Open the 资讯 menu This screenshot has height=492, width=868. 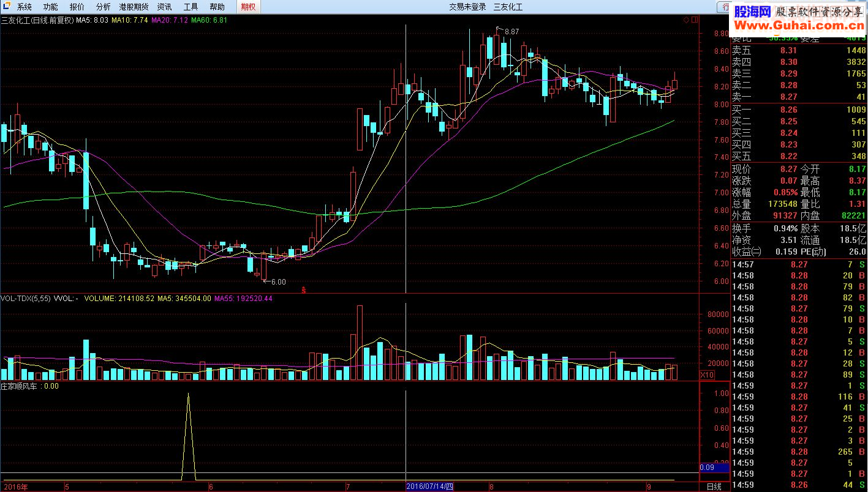click(x=164, y=7)
